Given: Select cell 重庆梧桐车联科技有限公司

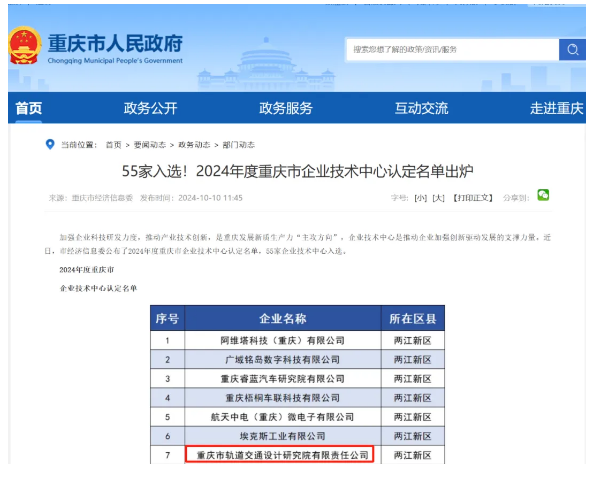Looking at the screenshot, I should click(283, 398).
